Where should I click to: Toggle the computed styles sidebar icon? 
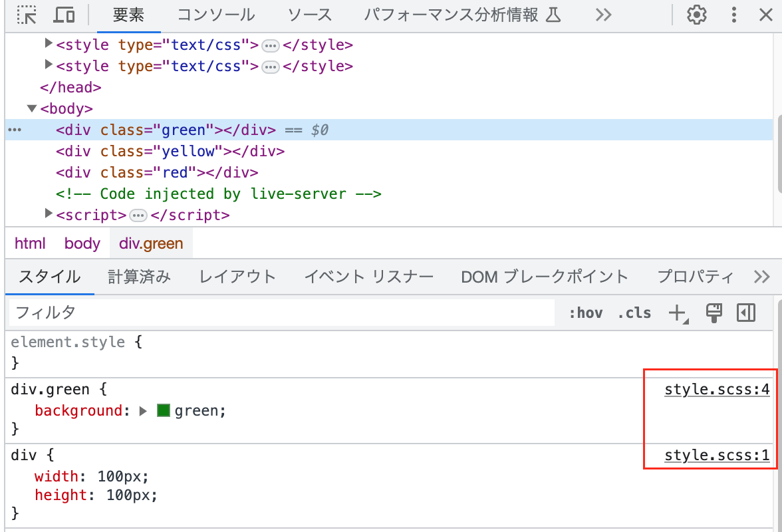click(x=746, y=313)
